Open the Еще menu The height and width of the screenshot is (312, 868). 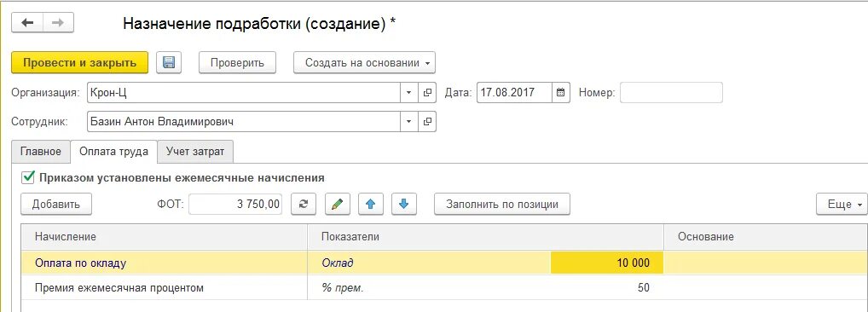[842, 204]
